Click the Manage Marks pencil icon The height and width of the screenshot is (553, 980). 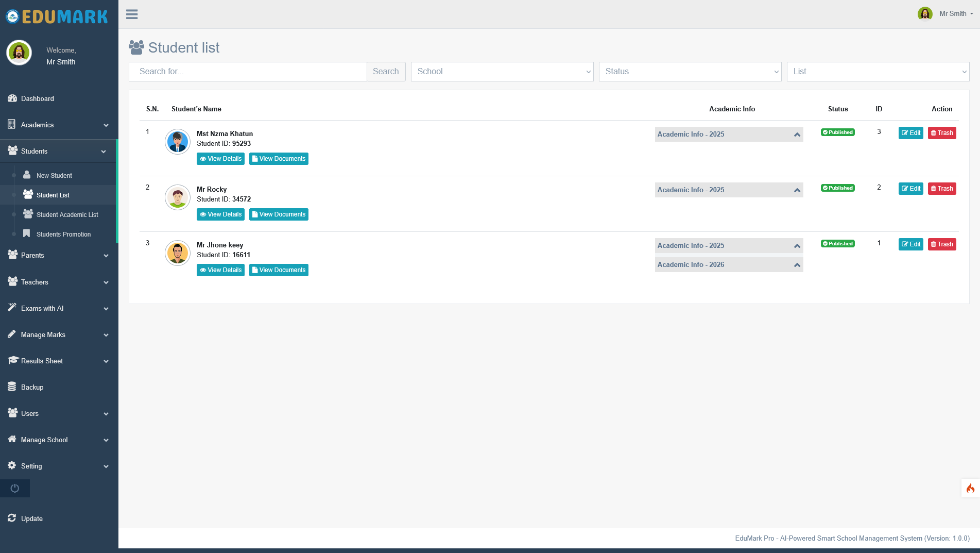[x=11, y=334]
